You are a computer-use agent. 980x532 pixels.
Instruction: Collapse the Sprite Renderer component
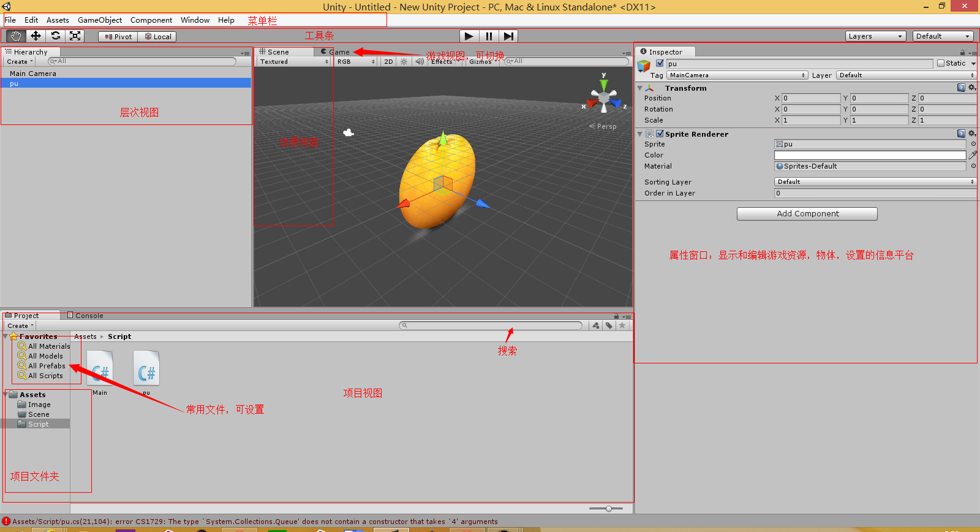tap(640, 134)
